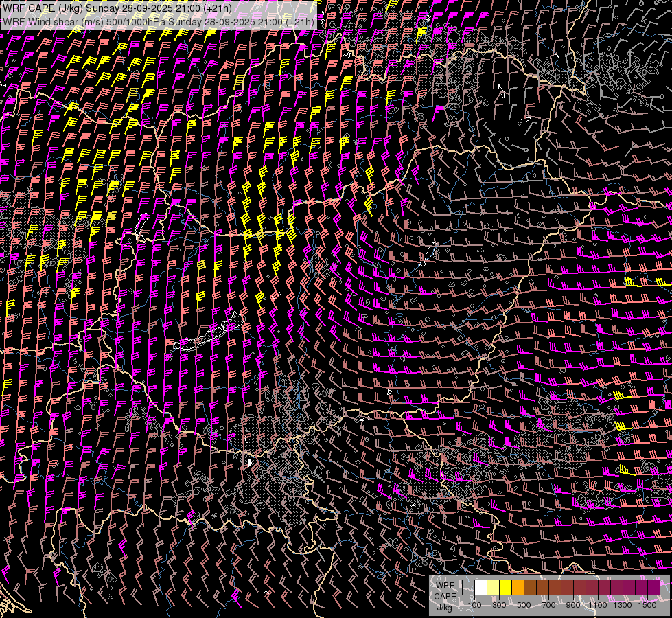Image resolution: width=672 pixels, height=618 pixels.
Task: Click the CAPE text in legend
Action: point(445,596)
